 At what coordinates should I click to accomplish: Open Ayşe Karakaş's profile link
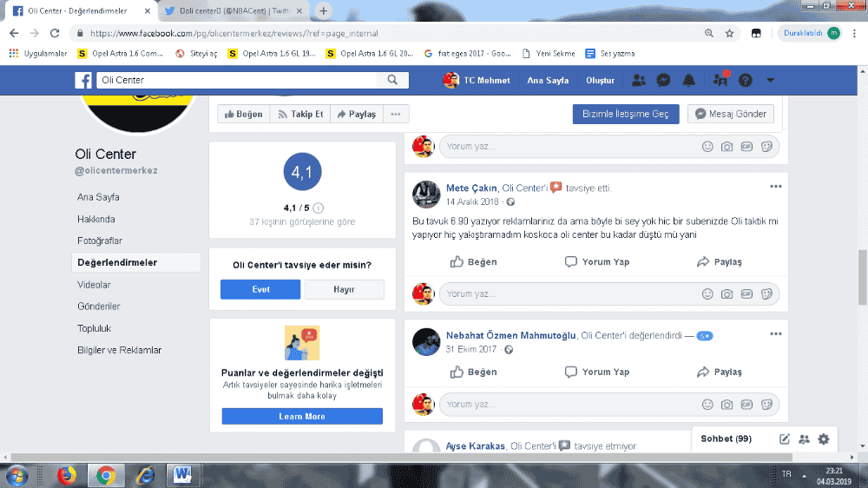476,446
